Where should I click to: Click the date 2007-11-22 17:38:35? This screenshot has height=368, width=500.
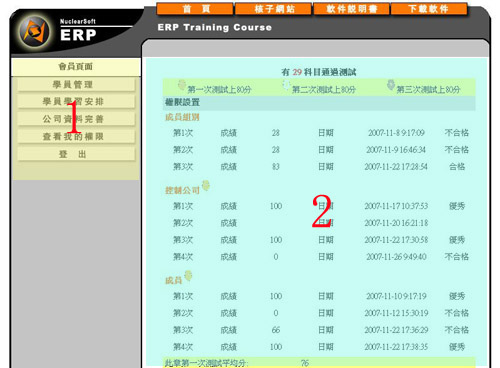tap(396, 347)
